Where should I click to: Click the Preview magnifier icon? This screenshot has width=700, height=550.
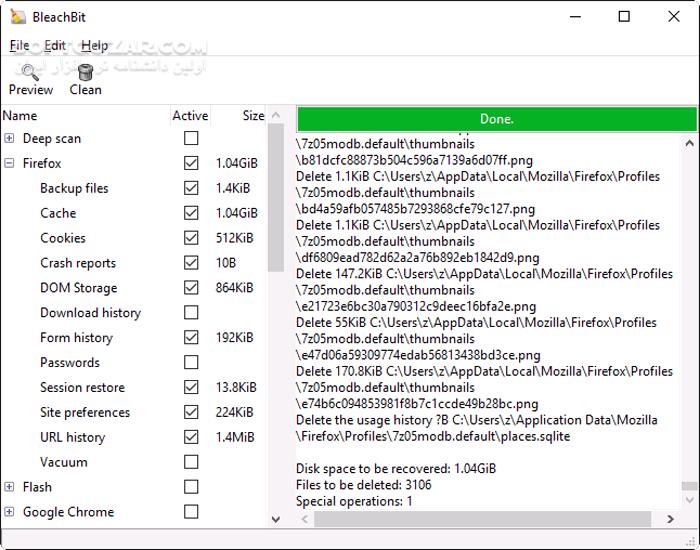pos(30,72)
